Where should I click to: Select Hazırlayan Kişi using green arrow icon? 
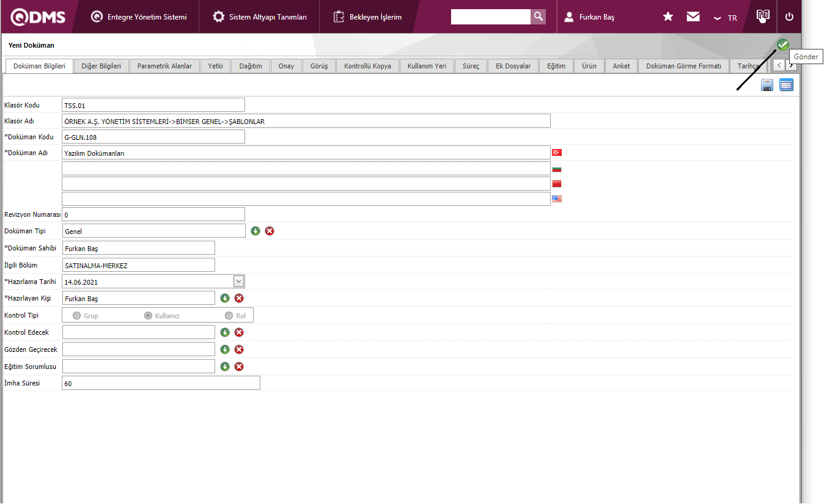tap(225, 298)
